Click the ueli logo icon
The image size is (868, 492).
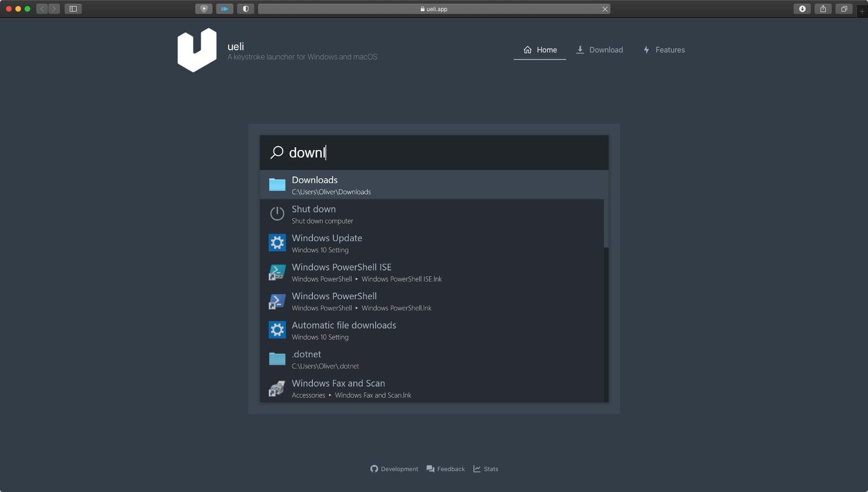(x=197, y=50)
